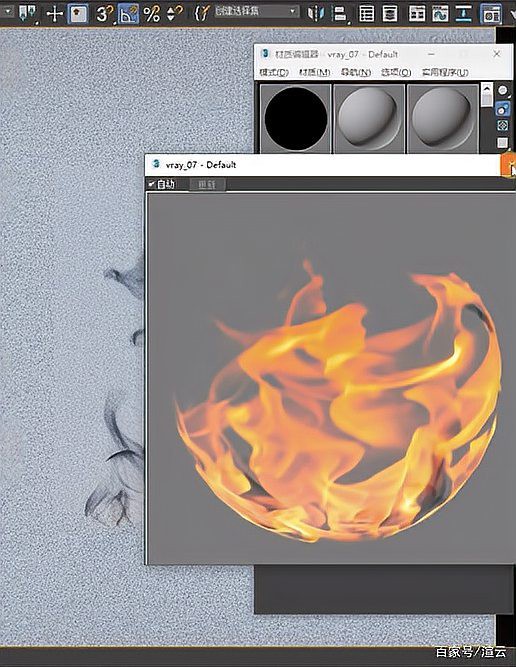Select the black material sample slot
The height and width of the screenshot is (667, 516).
(x=296, y=119)
